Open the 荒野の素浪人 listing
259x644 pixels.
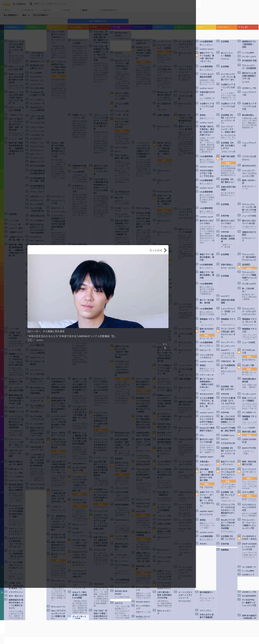click(x=227, y=264)
